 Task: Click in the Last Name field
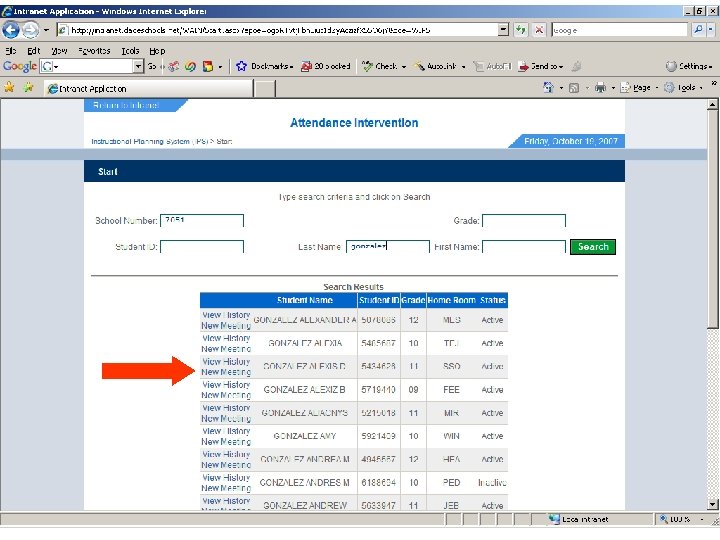click(x=388, y=247)
